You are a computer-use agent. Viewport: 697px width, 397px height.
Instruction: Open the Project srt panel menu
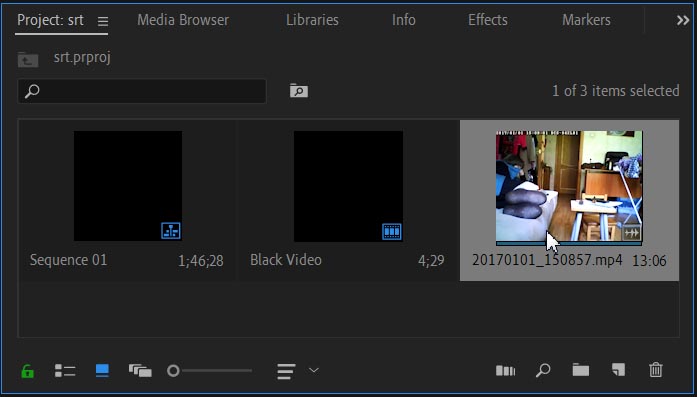[x=103, y=21]
